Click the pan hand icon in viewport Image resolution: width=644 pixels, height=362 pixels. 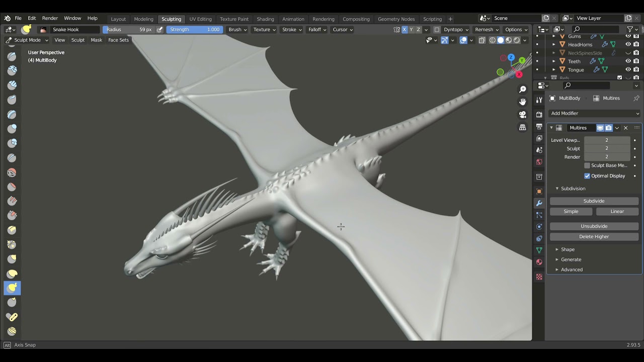pos(523,102)
